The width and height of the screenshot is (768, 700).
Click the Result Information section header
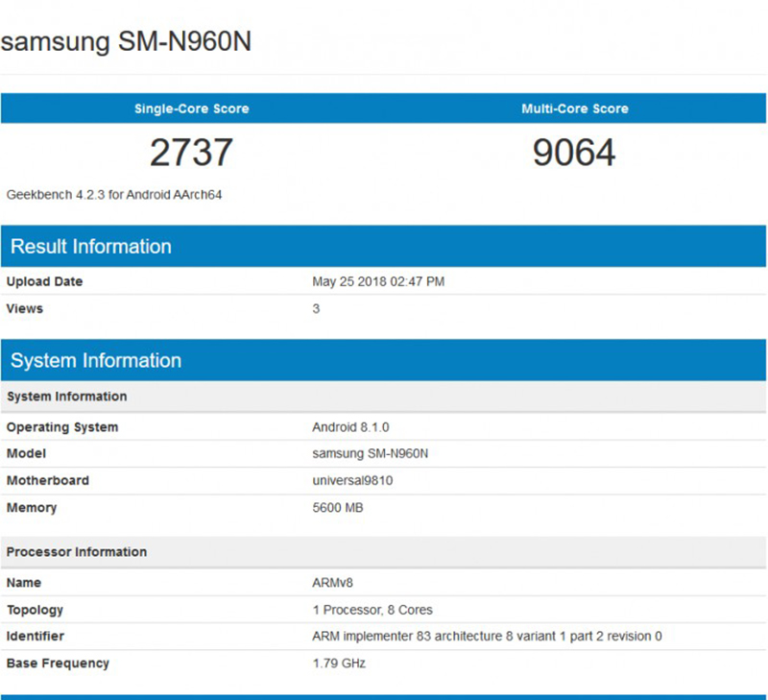coord(90,247)
